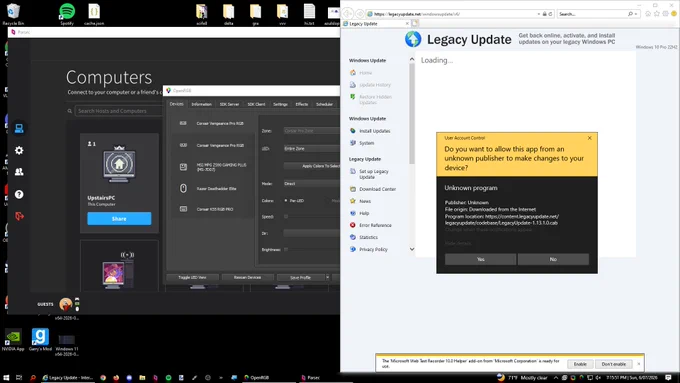Select the MSI MPG Z390 motherboard icon in OpenRGB

click(183, 167)
